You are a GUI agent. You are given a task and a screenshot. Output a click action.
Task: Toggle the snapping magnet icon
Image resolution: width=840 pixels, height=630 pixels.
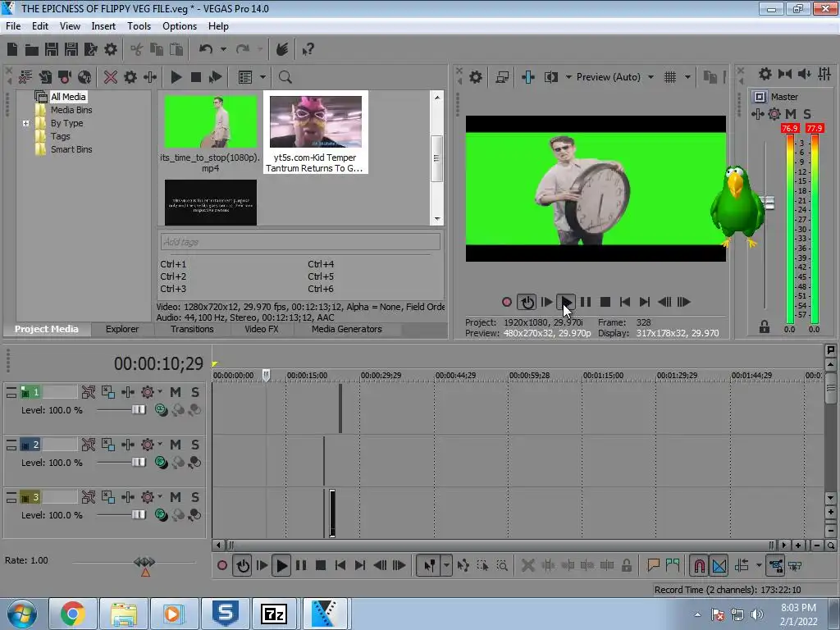pyautogui.click(x=699, y=565)
